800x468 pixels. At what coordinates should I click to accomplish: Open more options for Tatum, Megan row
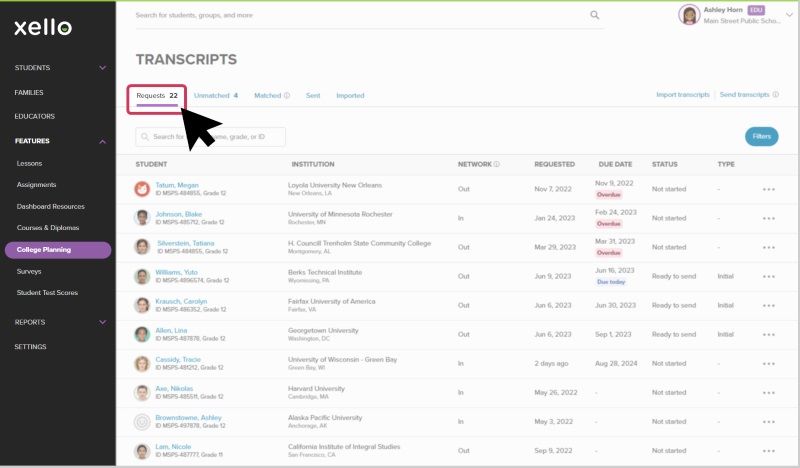(768, 189)
